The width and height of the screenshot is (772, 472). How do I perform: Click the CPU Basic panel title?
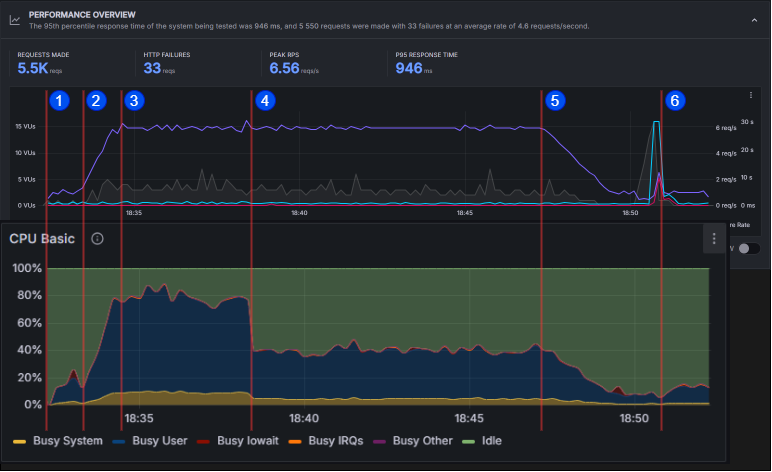tap(45, 239)
